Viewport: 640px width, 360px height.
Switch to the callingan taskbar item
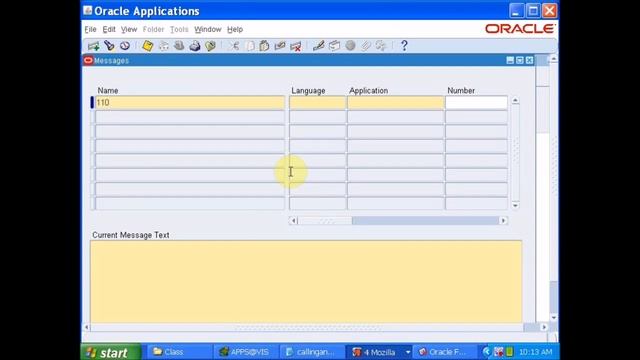(x=312, y=352)
